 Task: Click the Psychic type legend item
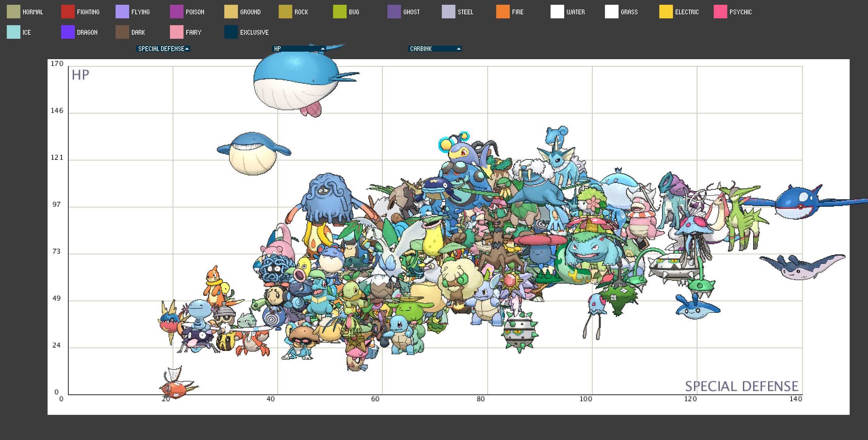tap(740, 12)
